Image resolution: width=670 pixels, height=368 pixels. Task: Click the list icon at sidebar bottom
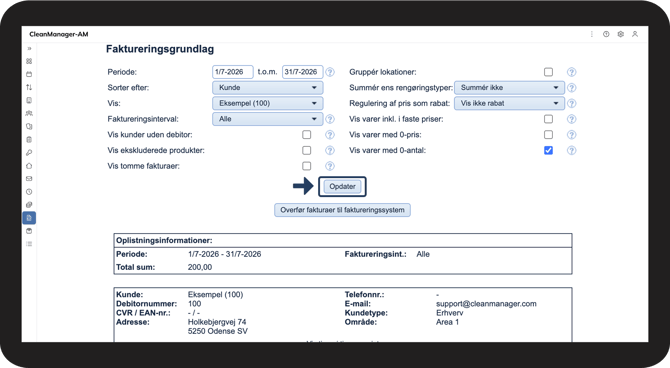[x=29, y=244]
